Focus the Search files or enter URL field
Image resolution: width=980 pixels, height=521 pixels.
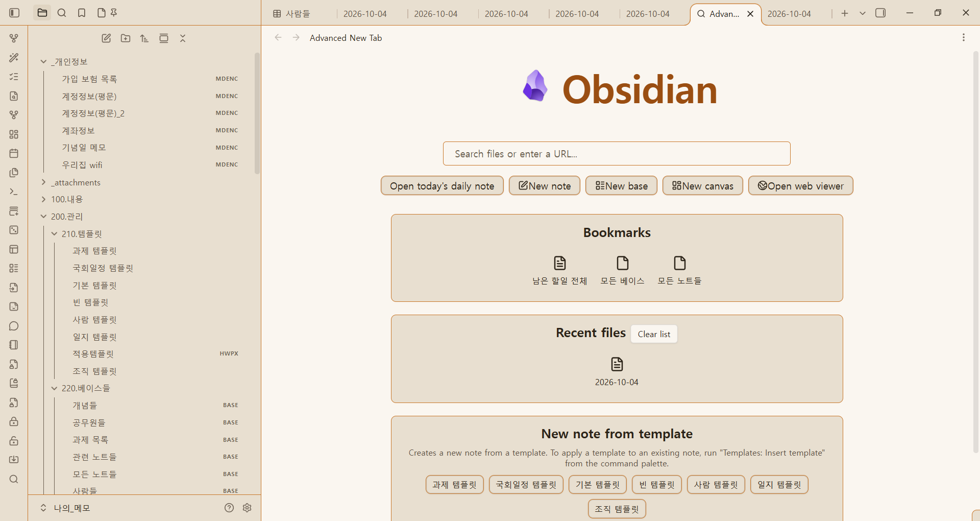[617, 154]
